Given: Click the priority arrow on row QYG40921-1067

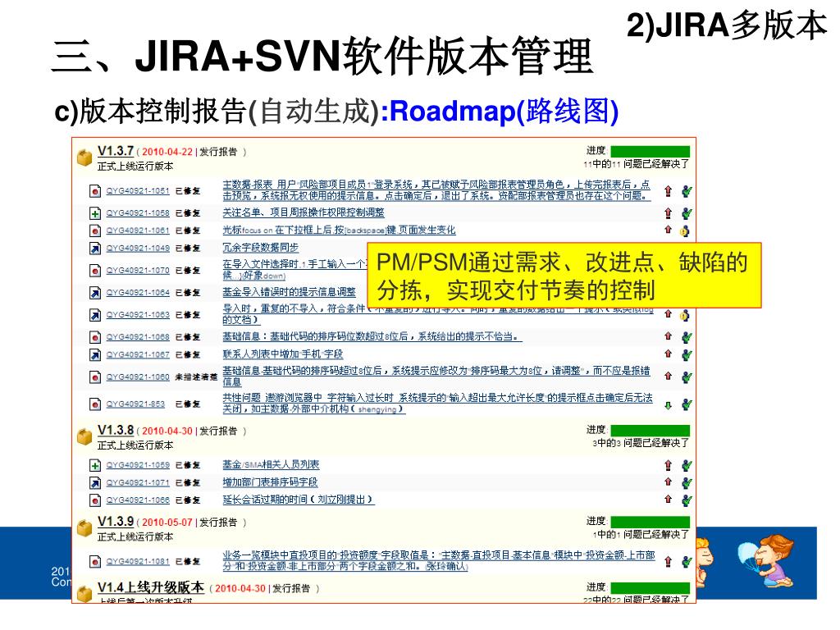Looking at the screenshot, I should click(x=668, y=354).
